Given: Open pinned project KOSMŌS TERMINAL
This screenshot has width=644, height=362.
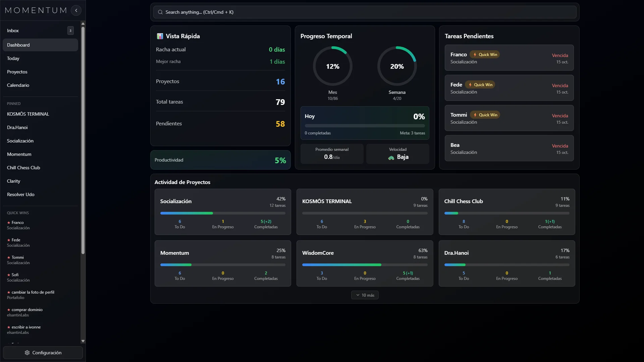Looking at the screenshot, I should click(x=28, y=114).
